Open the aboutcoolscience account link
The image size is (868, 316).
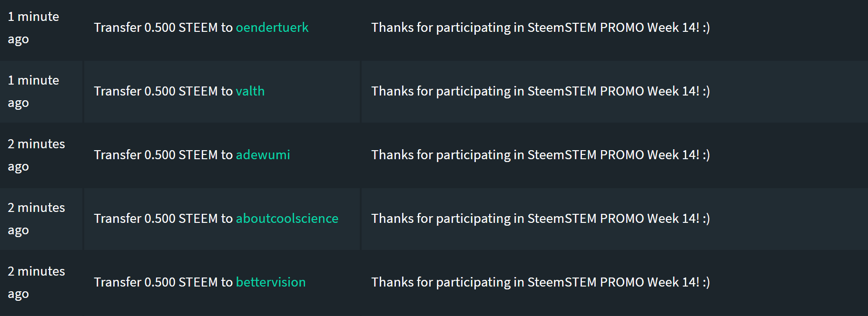coord(287,219)
